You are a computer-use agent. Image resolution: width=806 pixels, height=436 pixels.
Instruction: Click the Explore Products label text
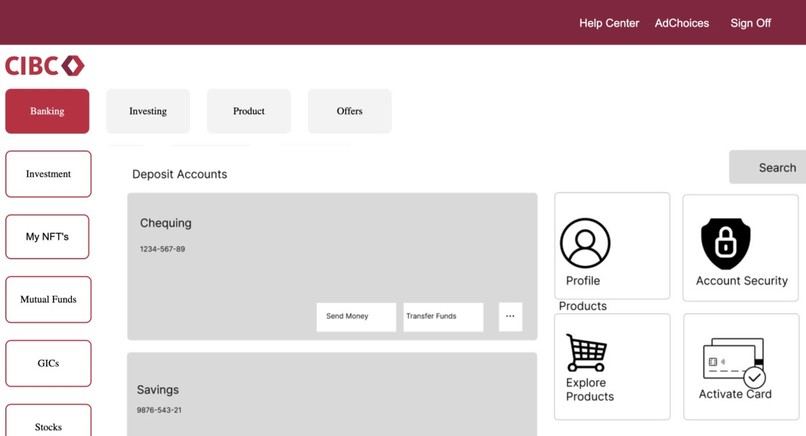click(590, 390)
